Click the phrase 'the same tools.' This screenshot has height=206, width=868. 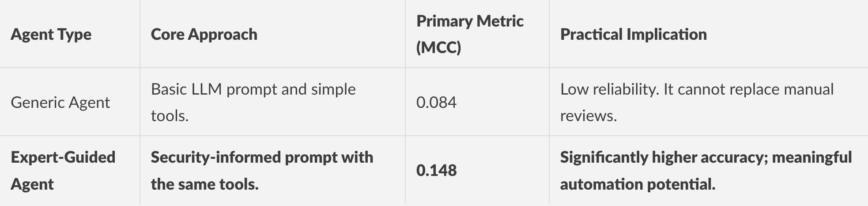coord(204,184)
